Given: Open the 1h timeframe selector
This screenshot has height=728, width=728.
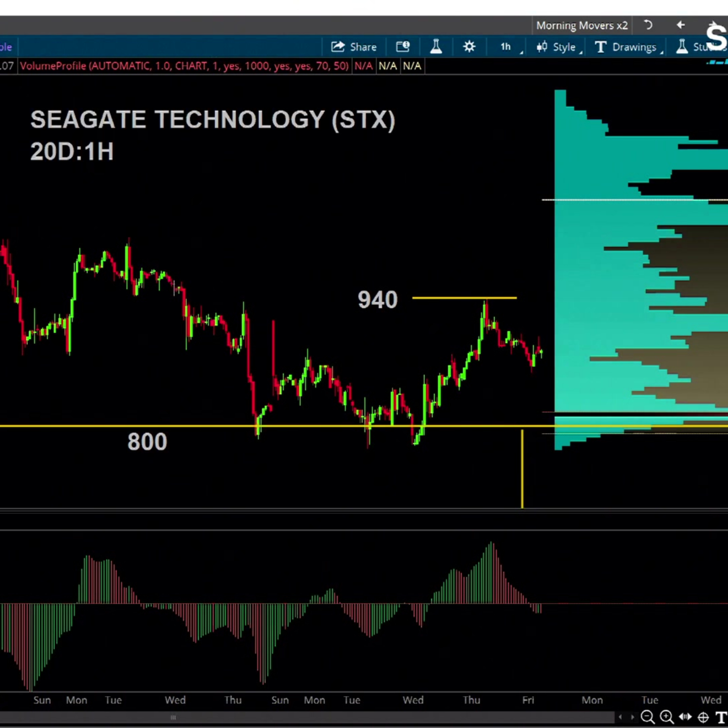Looking at the screenshot, I should pyautogui.click(x=506, y=47).
